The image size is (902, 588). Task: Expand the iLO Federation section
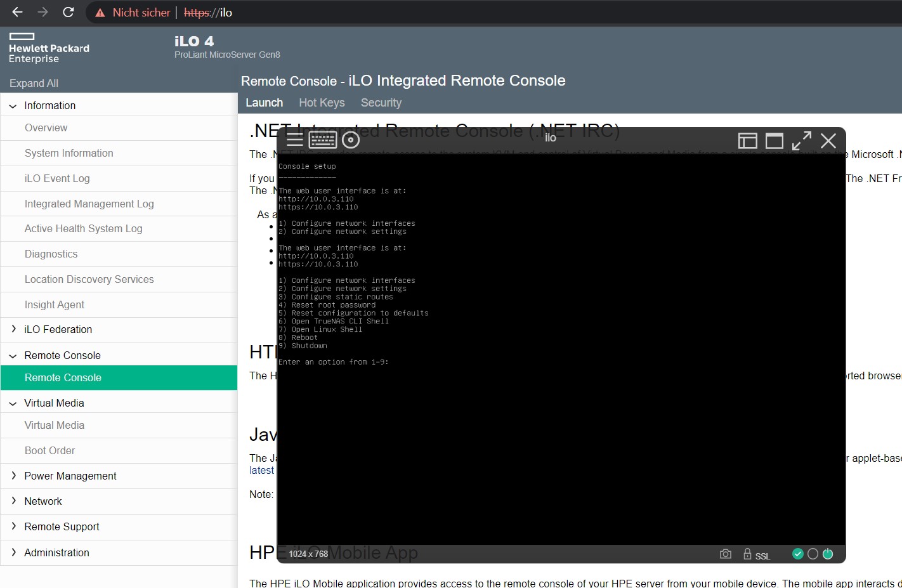coord(13,329)
